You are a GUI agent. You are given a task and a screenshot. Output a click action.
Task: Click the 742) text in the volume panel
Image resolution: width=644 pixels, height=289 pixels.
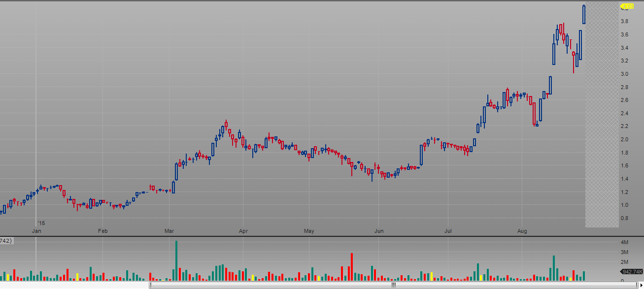tap(6, 241)
